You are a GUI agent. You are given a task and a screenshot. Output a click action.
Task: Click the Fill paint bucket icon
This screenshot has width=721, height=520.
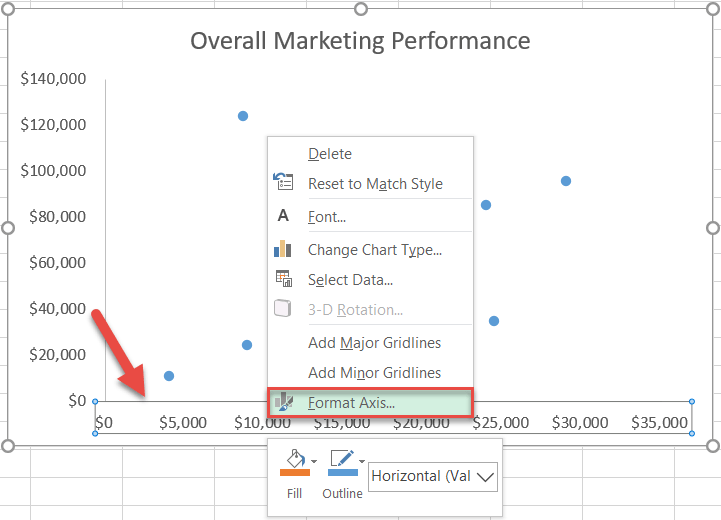(x=296, y=458)
